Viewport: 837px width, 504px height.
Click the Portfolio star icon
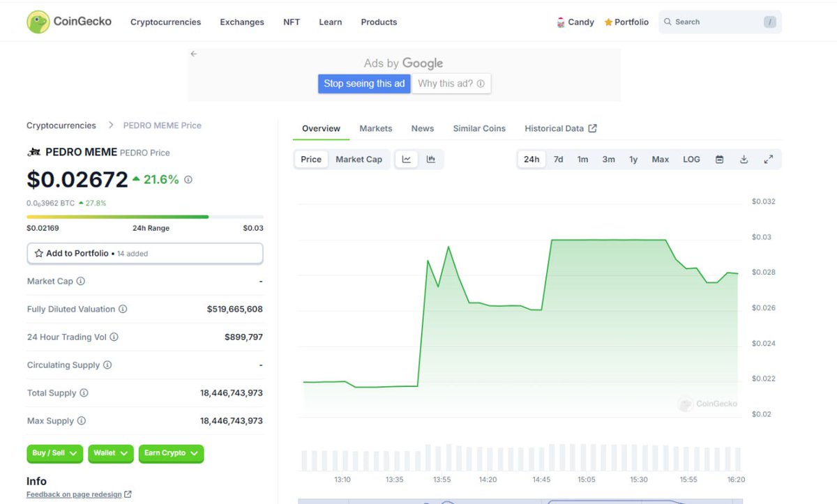(607, 22)
